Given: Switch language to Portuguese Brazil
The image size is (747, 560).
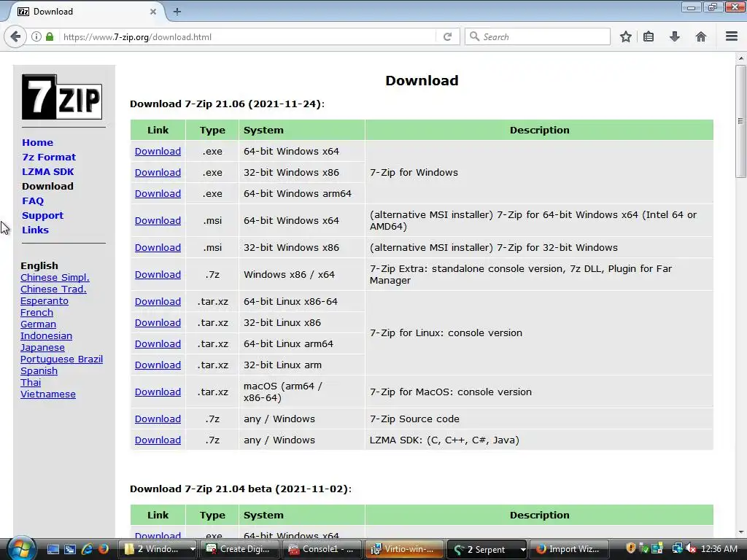Looking at the screenshot, I should (x=61, y=359).
